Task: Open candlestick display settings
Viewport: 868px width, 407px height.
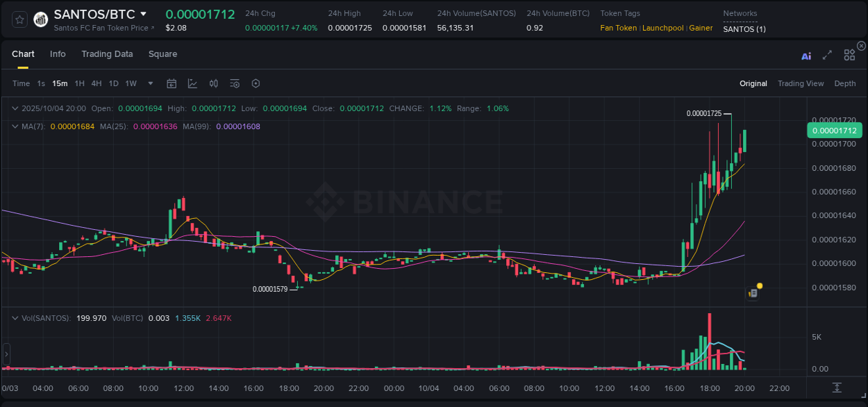Action: 213,83
